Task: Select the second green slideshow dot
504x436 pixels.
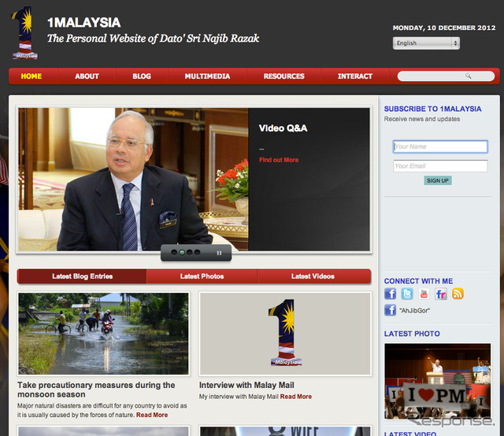Action: click(182, 253)
